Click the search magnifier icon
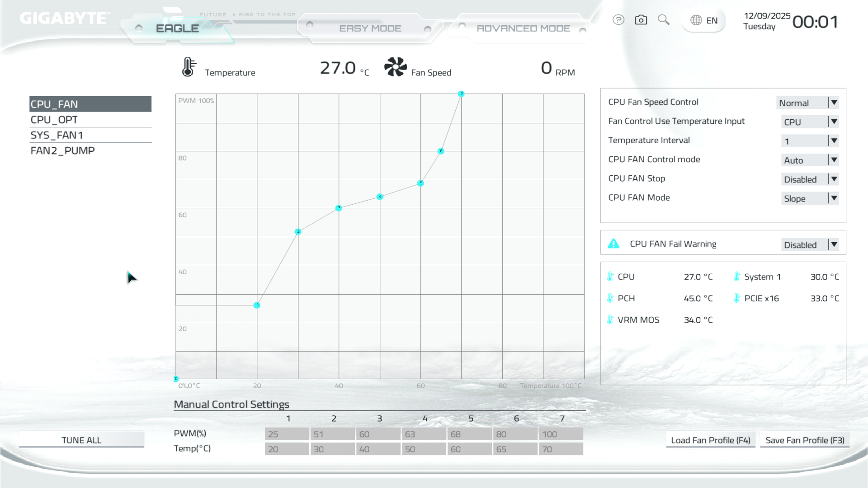The image size is (868, 488). [663, 19]
